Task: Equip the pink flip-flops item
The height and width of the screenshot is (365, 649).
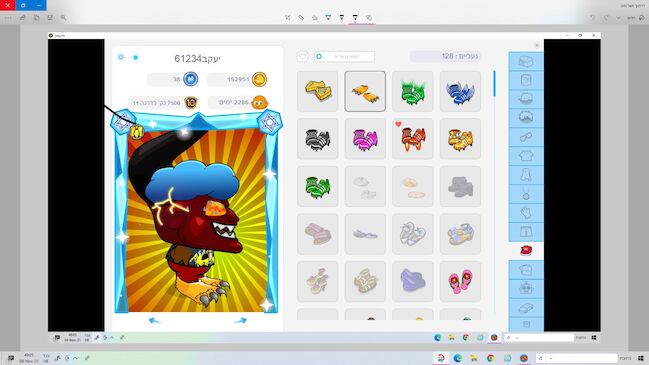Action: 460,281
